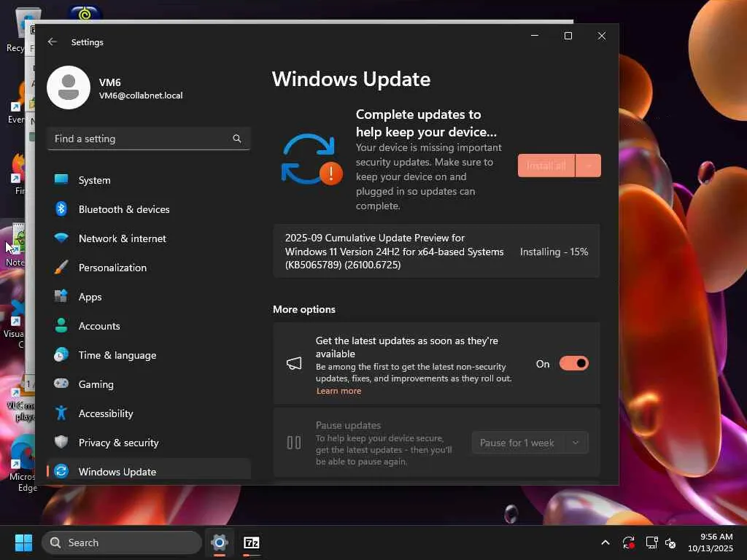Viewport: 747px width, 560px height.
Task: Open the Learn more link
Action: click(x=338, y=391)
